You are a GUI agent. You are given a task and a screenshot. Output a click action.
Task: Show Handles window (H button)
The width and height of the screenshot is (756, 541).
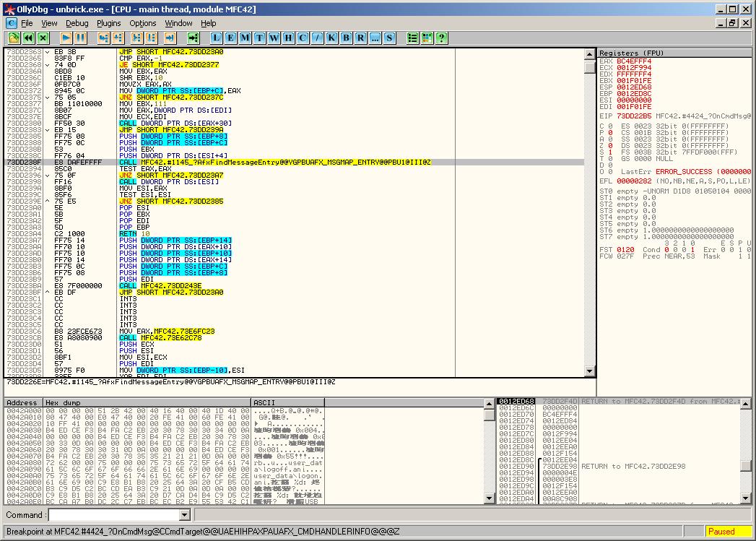tap(288, 38)
